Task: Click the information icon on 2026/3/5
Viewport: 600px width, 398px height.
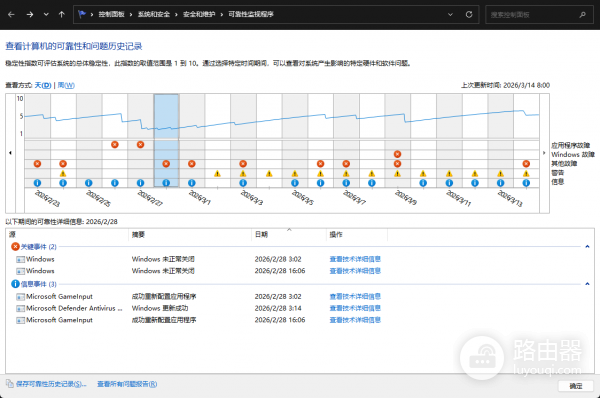Action: tap(295, 183)
